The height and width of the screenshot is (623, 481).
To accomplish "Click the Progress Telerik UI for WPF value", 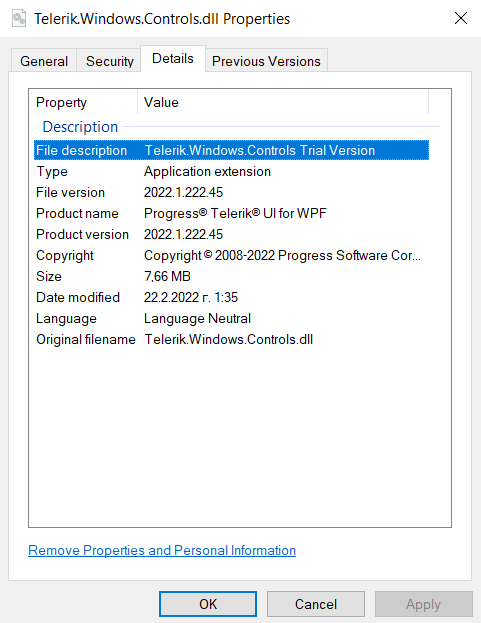I will pos(235,213).
